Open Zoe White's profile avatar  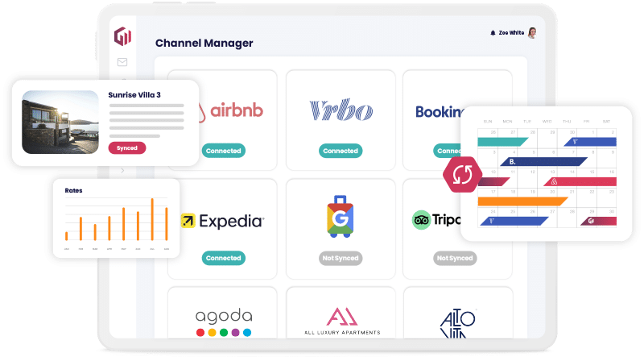tap(532, 33)
